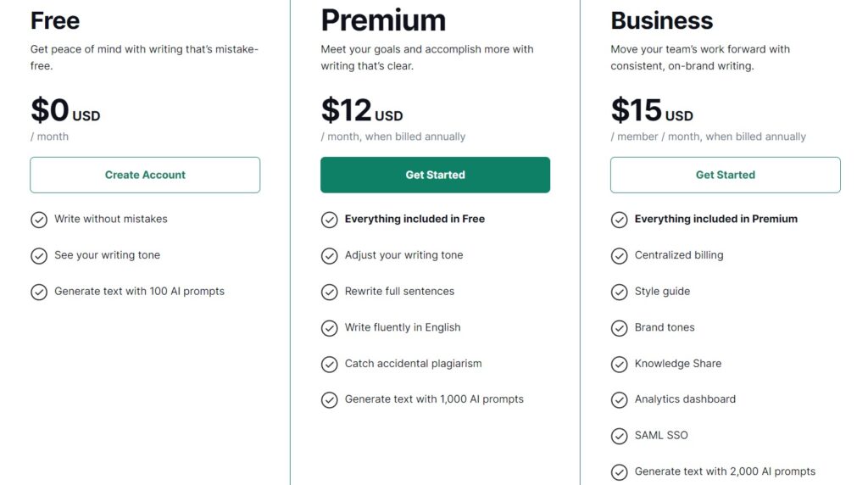Click Everything included in Premium text
The height and width of the screenshot is (485, 868).
pyautogui.click(x=715, y=219)
